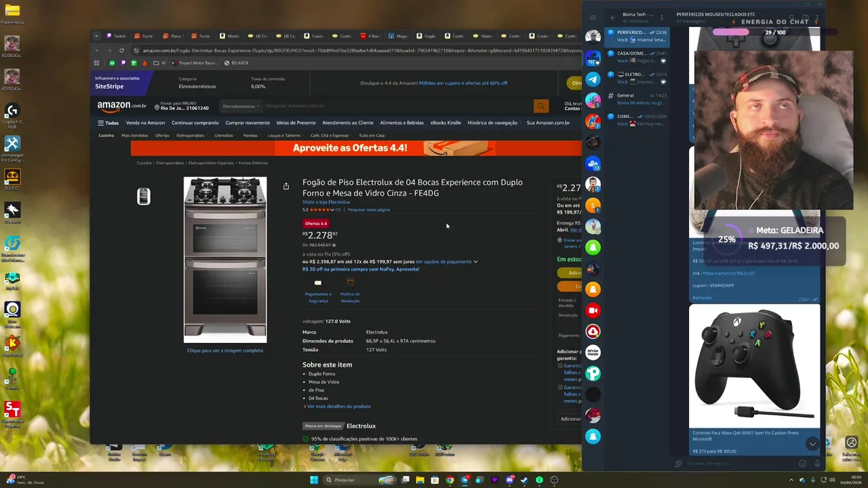Open the Windows Start button

click(x=314, y=480)
